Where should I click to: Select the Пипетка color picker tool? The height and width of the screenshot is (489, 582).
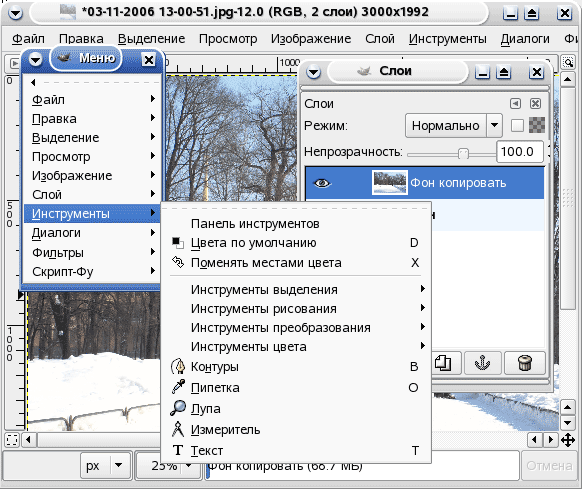tap(296, 388)
